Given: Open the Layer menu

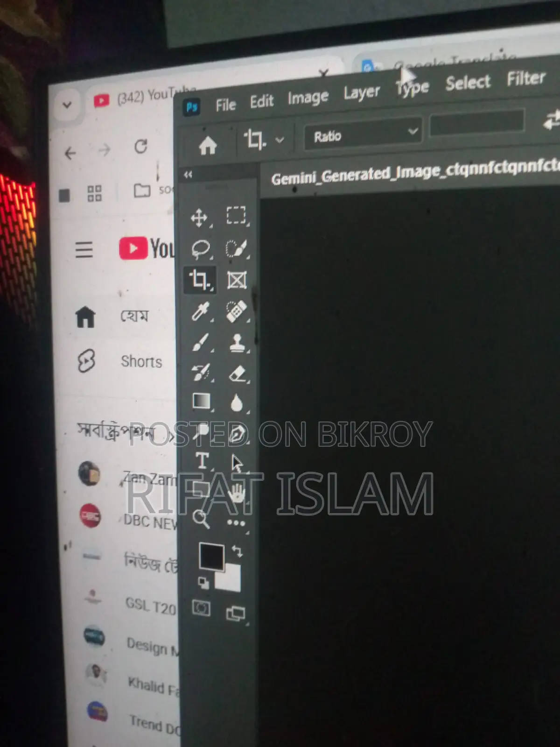Looking at the screenshot, I should click(362, 92).
